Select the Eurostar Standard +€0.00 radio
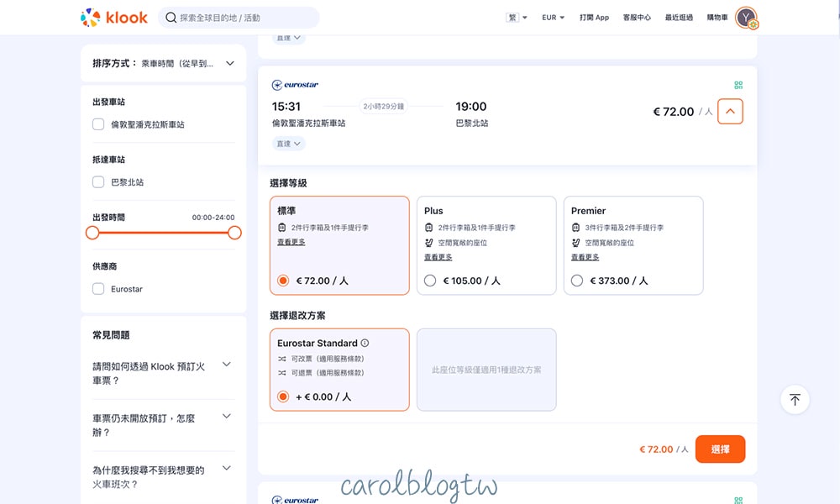This screenshot has height=504, width=840. 283,396
